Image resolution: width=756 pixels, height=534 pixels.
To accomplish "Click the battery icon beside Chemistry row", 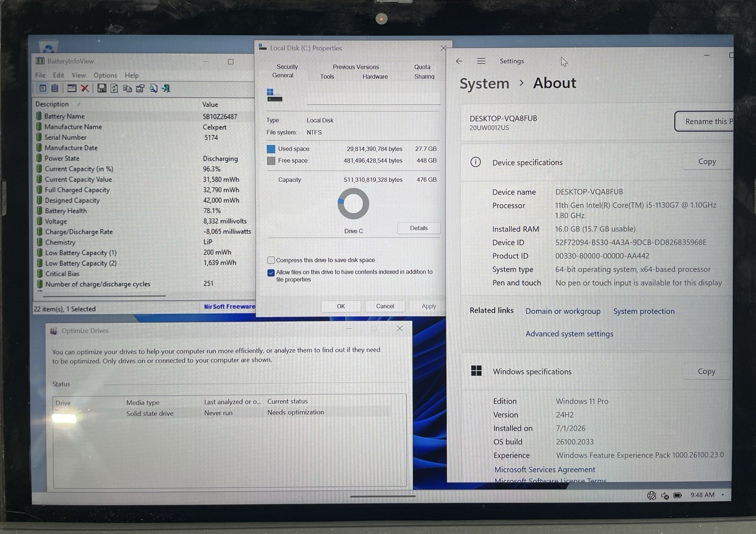I will (40, 242).
